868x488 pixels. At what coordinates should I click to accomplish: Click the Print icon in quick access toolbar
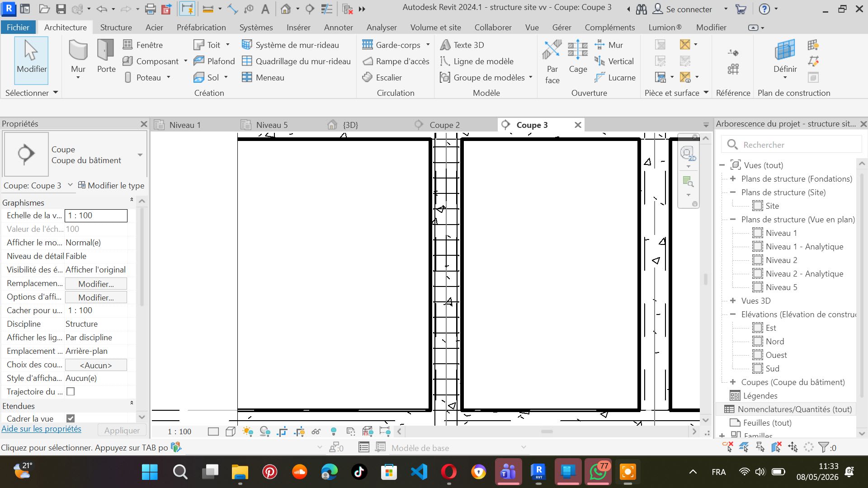coord(150,9)
